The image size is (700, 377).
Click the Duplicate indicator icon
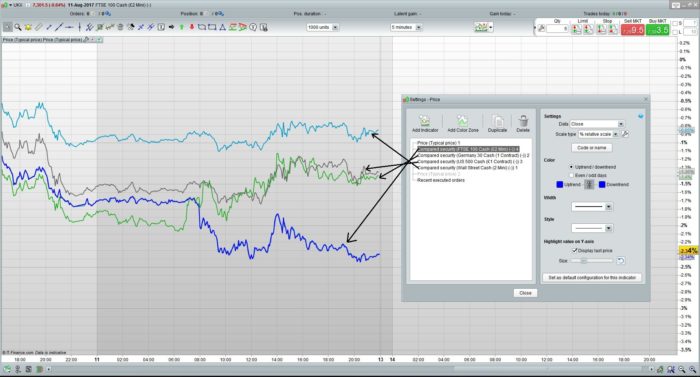coord(497,121)
